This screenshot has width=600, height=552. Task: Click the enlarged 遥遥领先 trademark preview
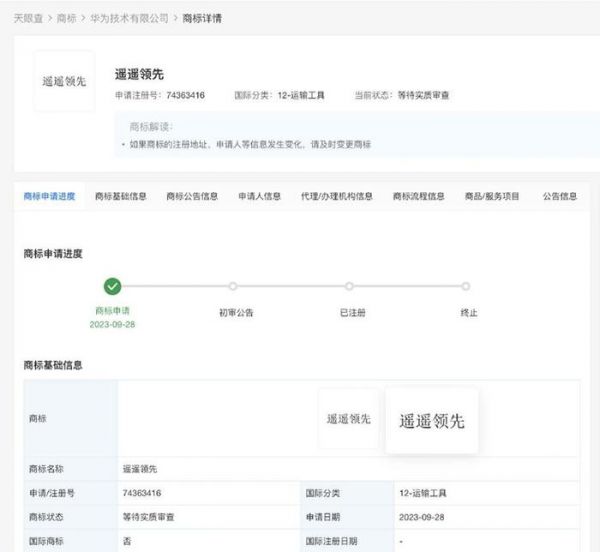click(x=431, y=421)
